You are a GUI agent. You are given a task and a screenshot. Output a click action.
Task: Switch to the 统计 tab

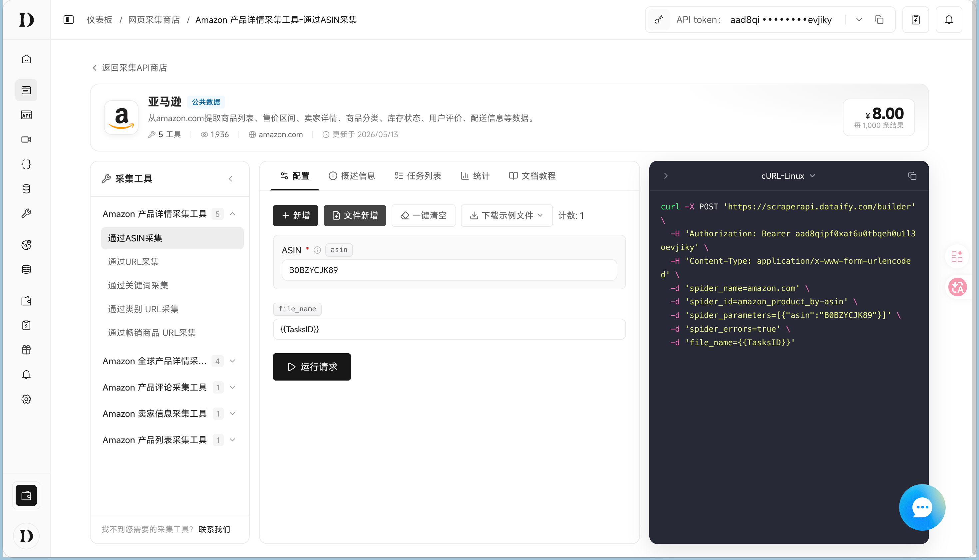coord(475,176)
